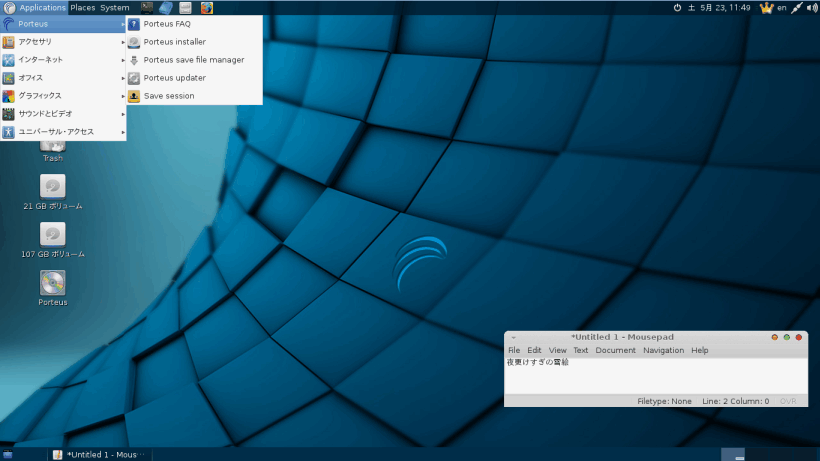Screen dimensions: 820x461
Task: Expand the インターネット submenu
Action: click(x=63, y=60)
